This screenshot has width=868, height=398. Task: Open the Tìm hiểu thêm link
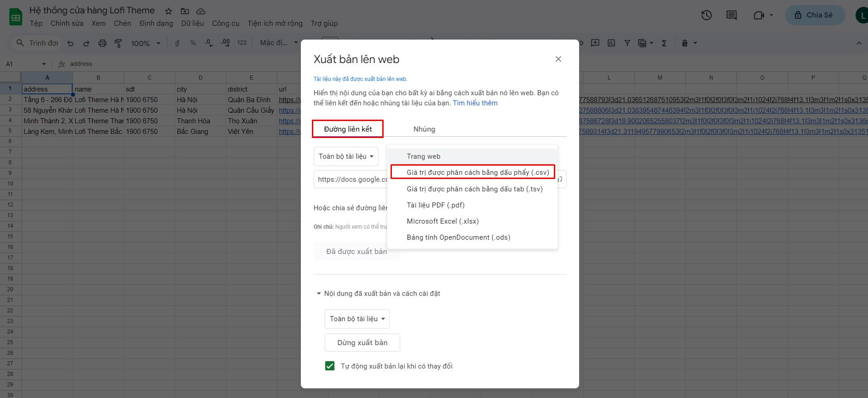click(x=475, y=103)
